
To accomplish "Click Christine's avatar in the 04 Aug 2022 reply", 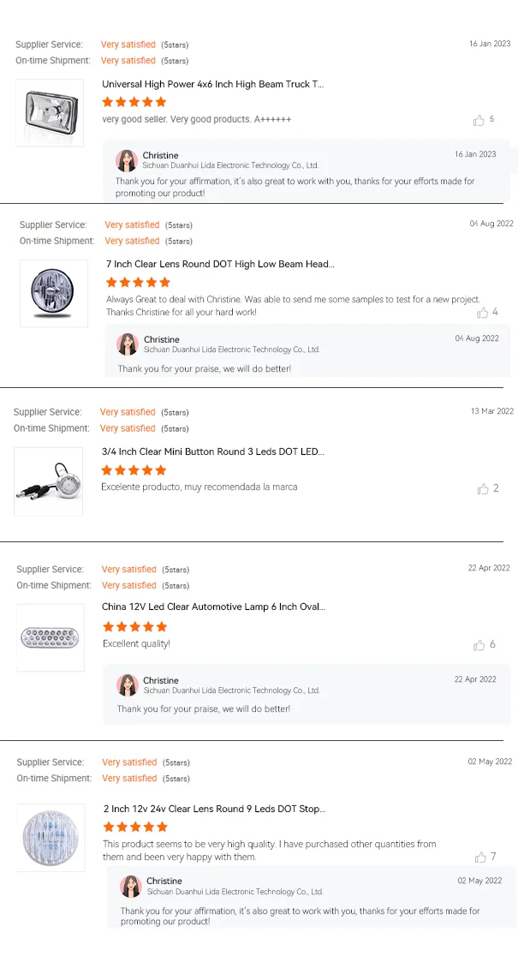I will click(x=128, y=344).
